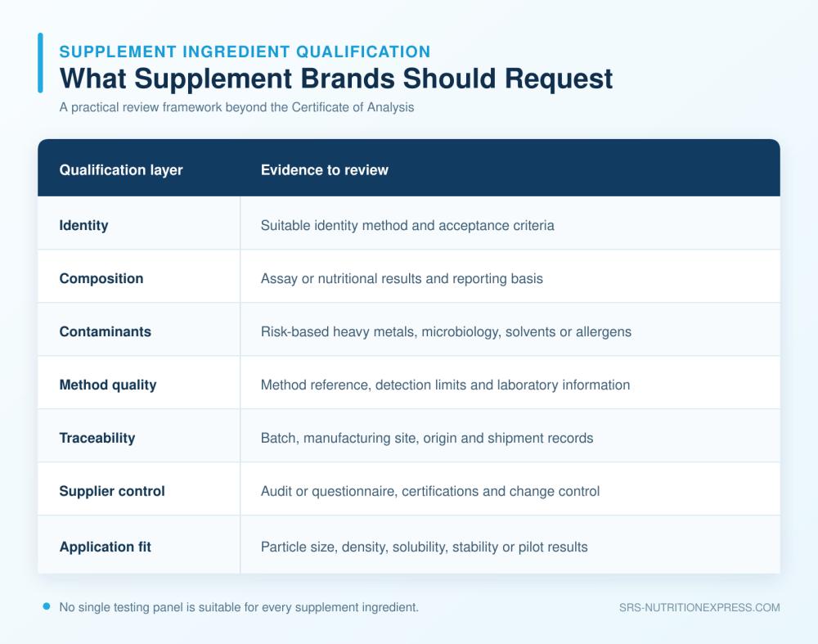This screenshot has width=818, height=644.
Task: Click the 'What Supplement Brands Should Request' title
Action: (336, 79)
